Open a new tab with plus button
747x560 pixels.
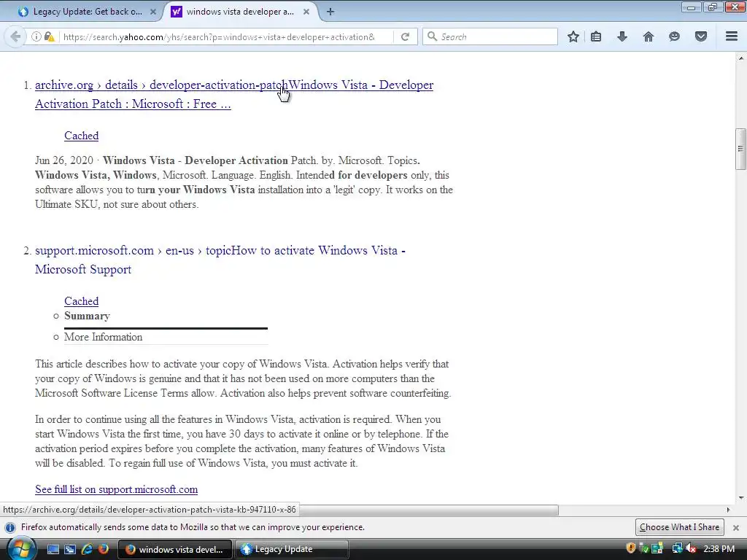tap(330, 12)
